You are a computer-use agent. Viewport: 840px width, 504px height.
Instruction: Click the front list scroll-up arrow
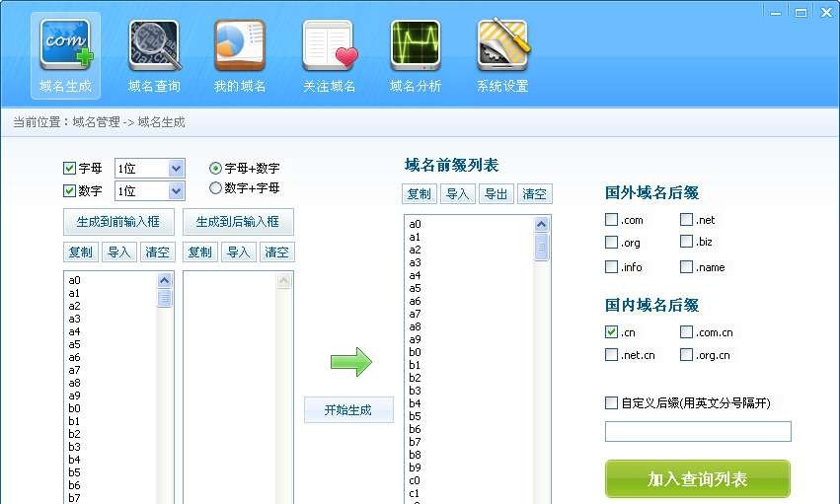point(165,280)
